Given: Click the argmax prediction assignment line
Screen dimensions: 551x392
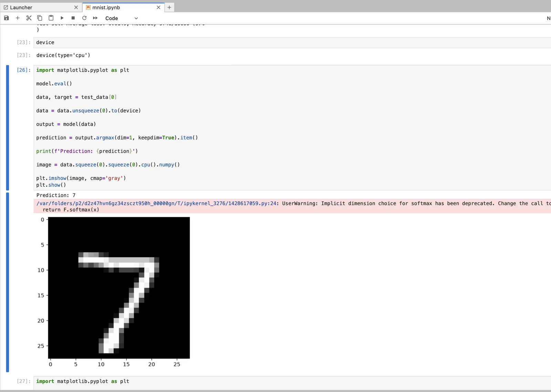Looking at the screenshot, I should pyautogui.click(x=117, y=138).
